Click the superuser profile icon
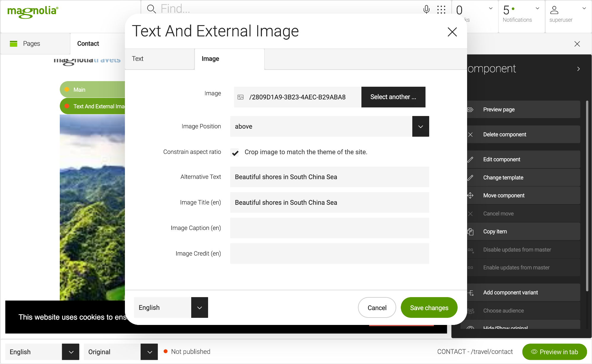The width and height of the screenshot is (592, 364). (x=554, y=10)
